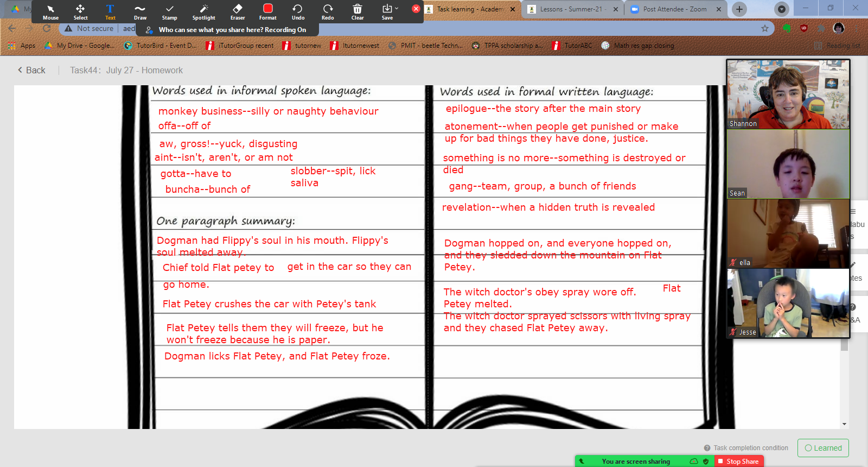Open PMIT - beetle Techn... bookmark

click(426, 46)
